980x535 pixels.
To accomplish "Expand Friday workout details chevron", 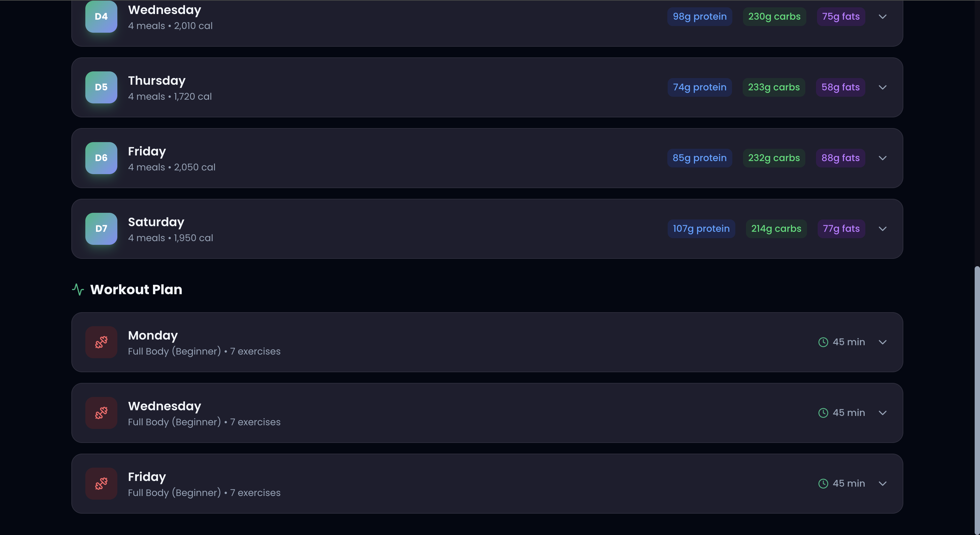I will tap(883, 484).
